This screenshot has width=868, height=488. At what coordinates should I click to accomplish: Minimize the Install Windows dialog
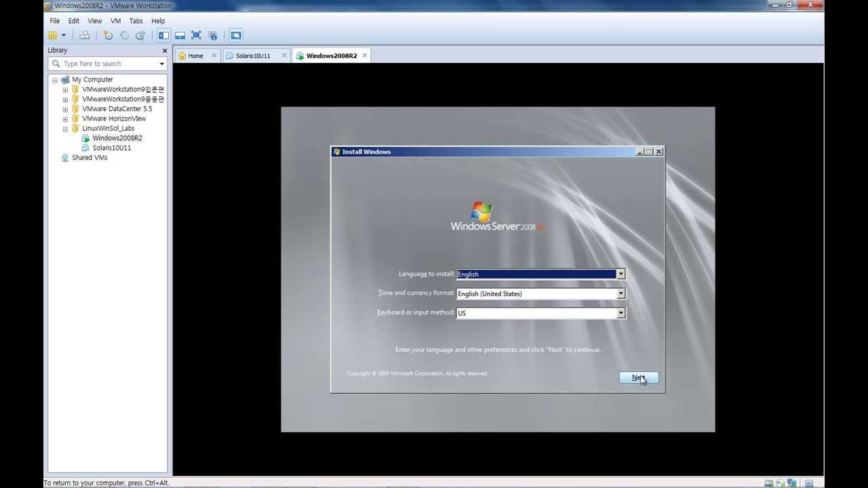(639, 152)
